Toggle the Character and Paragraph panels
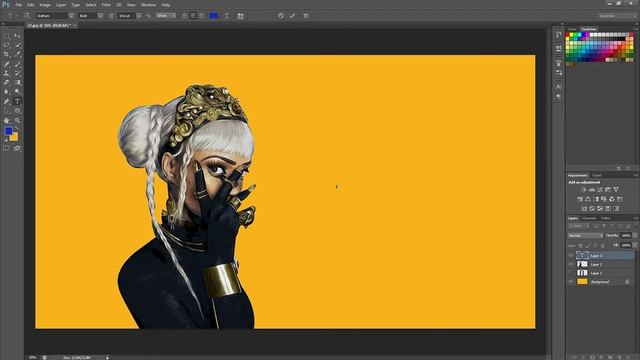640x360 pixels. pyautogui.click(x=240, y=16)
